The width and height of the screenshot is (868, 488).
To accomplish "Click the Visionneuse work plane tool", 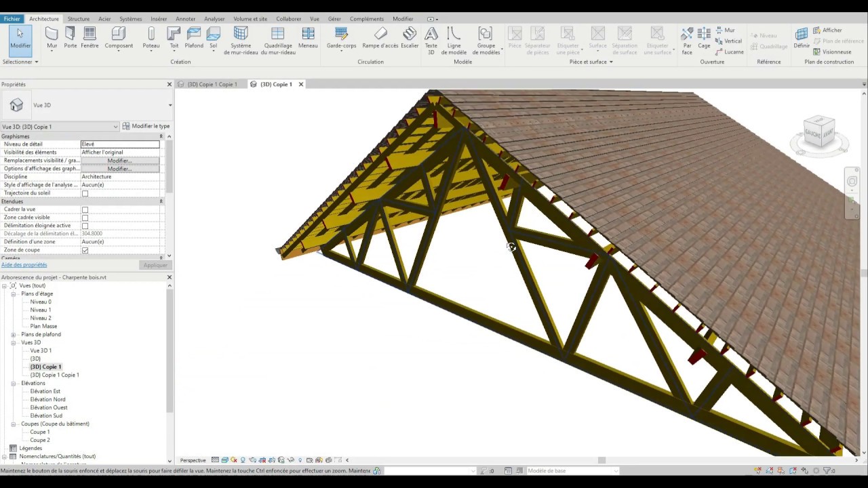I will [832, 52].
